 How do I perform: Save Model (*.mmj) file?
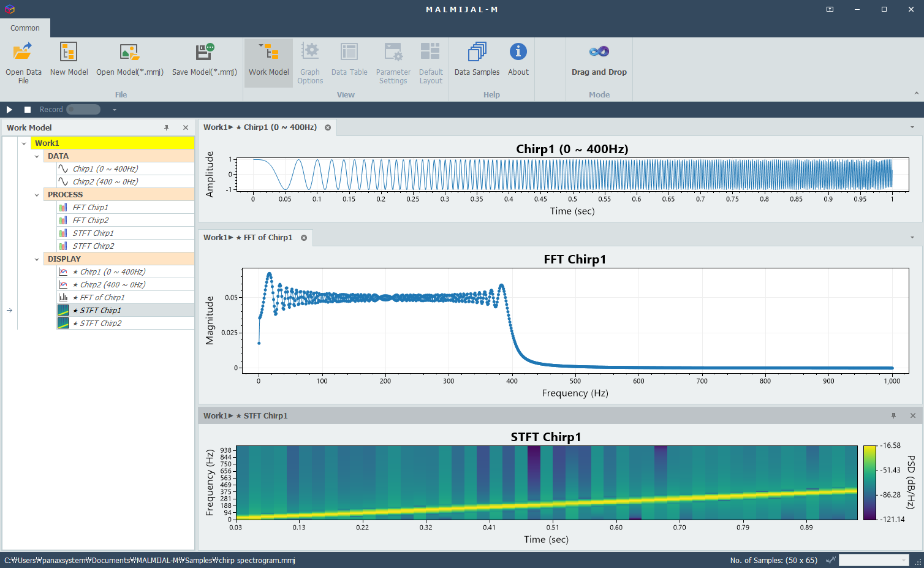(205, 59)
